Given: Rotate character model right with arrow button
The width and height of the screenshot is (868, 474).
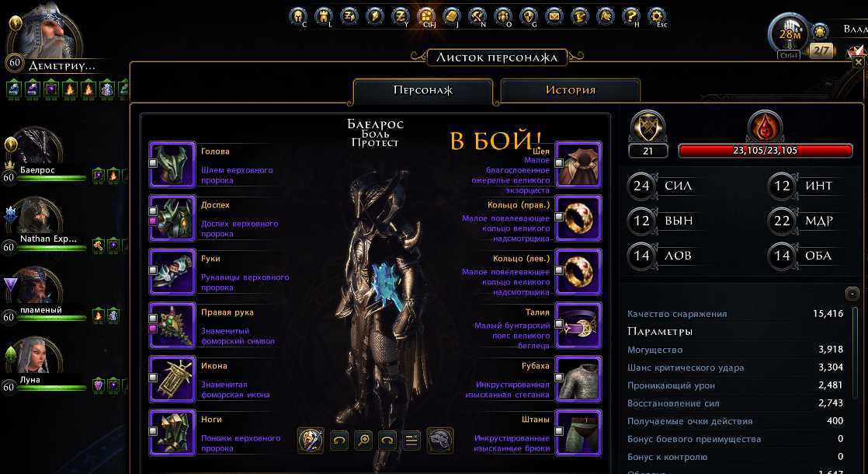Looking at the screenshot, I should 388,441.
